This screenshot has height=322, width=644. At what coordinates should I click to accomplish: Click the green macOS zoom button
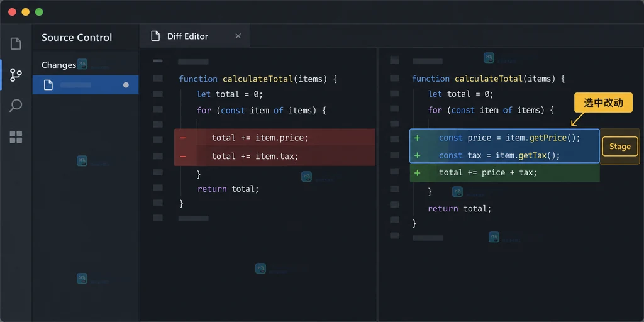[x=39, y=12]
